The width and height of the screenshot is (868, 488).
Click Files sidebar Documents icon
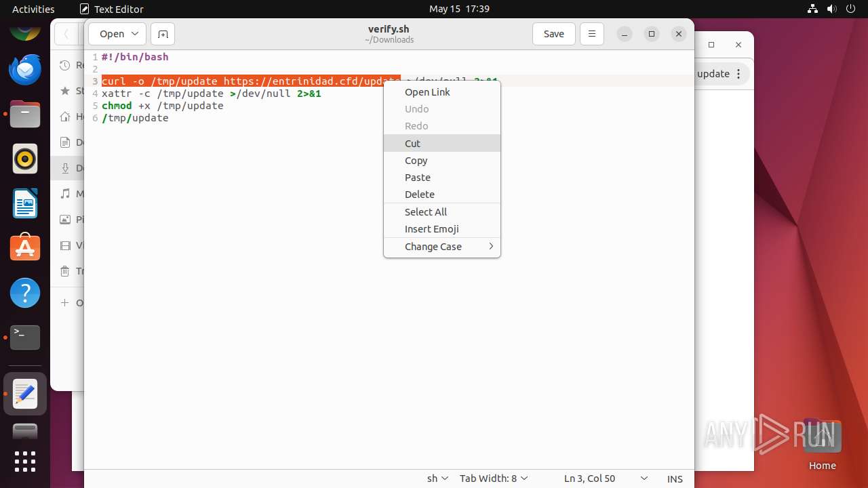pyautogui.click(x=65, y=142)
